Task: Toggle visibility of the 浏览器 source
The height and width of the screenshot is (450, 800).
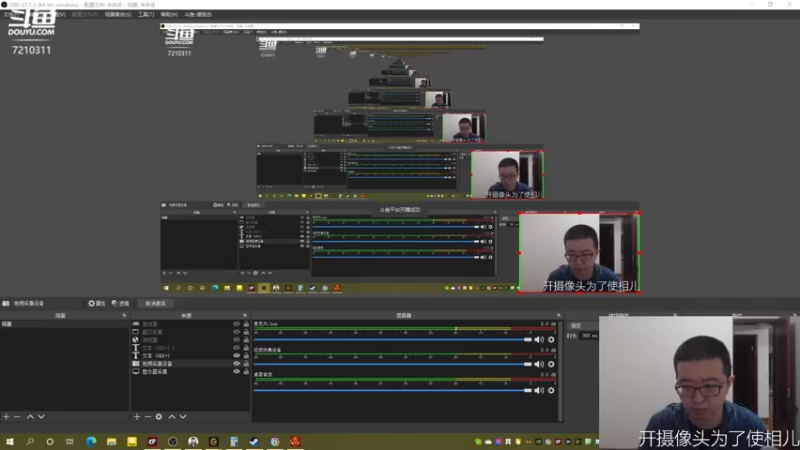Action: point(236,340)
